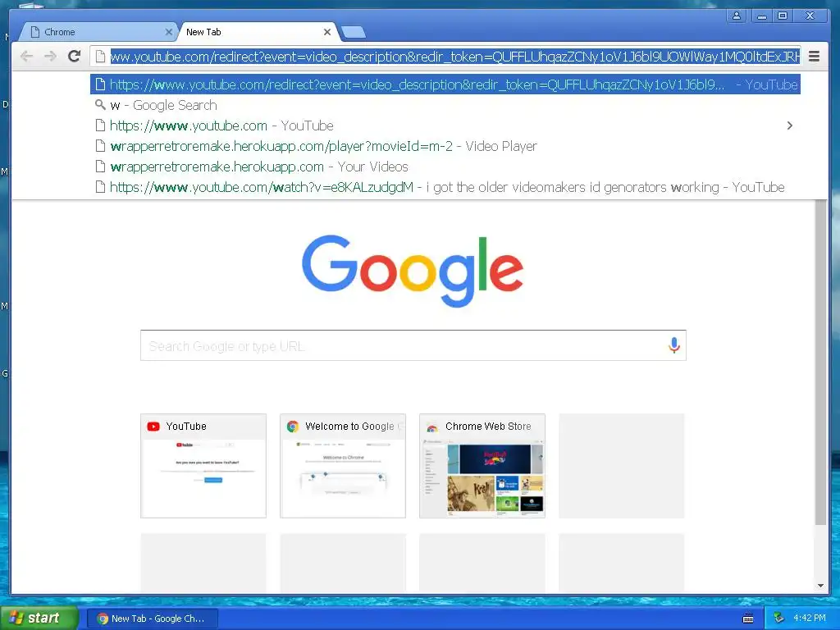Click the Google logo
This screenshot has width=840, height=630.
(x=413, y=270)
